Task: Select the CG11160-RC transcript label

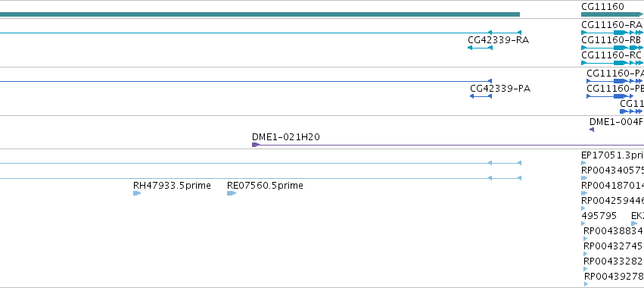Action: tap(611, 55)
